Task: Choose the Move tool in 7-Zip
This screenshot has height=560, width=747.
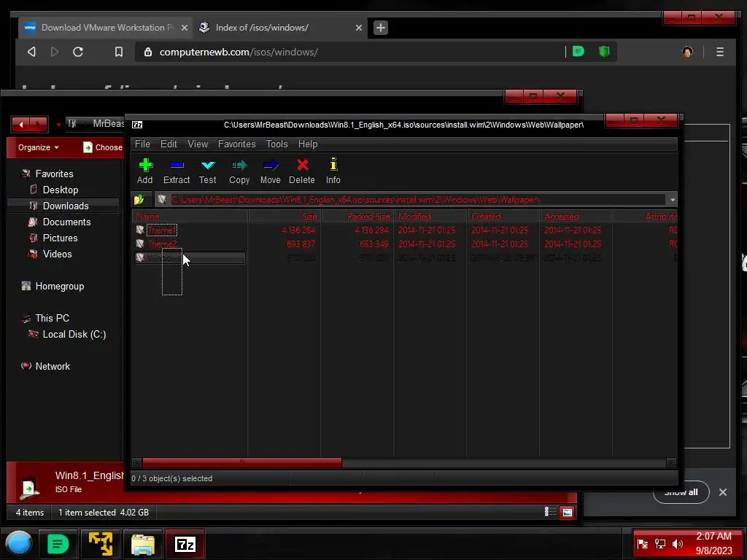Action: coord(270,171)
